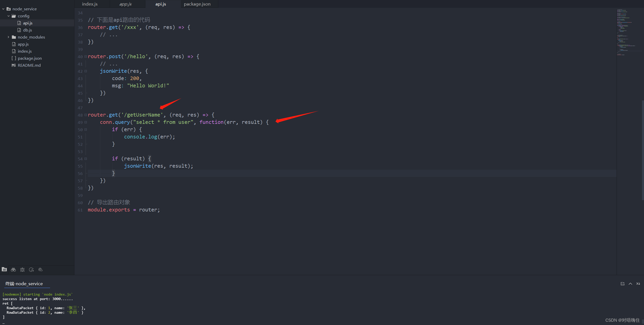644x325 pixels.
Task: Collapse the config folder
Action: tap(9, 16)
